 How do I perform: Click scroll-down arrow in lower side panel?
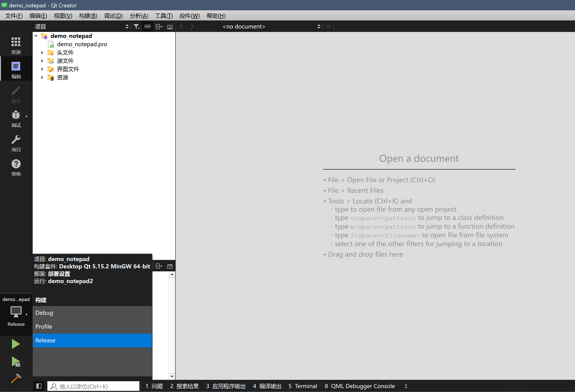(172, 376)
